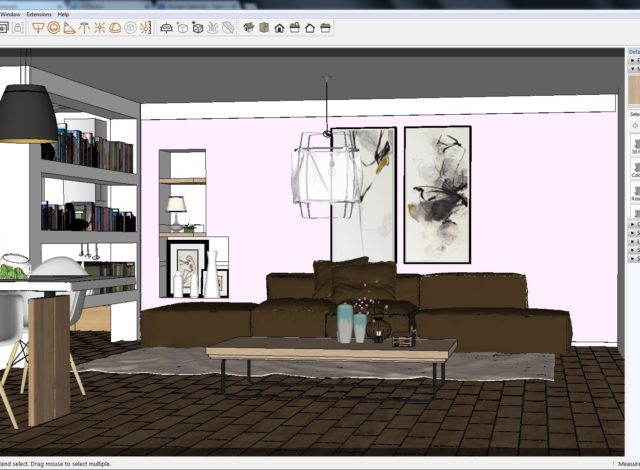Switch to Back view outlined house icon
The height and width of the screenshot is (470, 640).
click(310, 28)
